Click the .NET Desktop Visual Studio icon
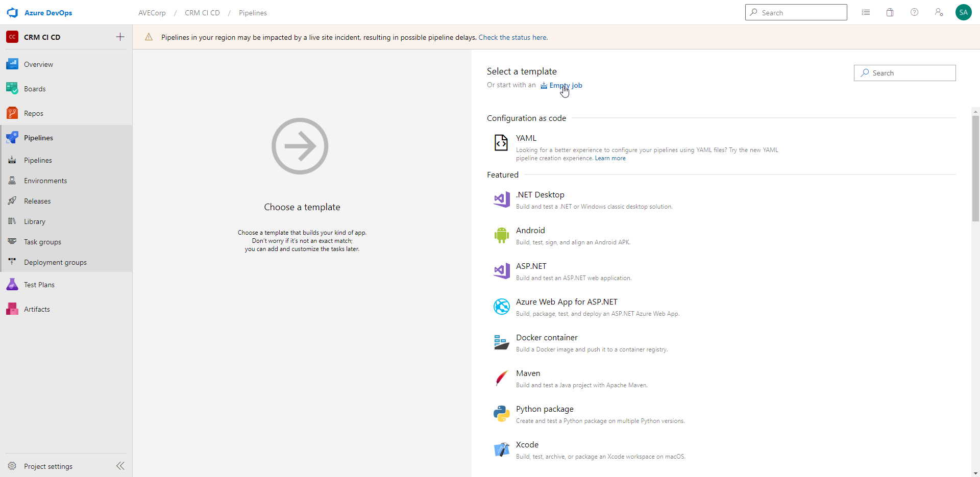 (502, 199)
